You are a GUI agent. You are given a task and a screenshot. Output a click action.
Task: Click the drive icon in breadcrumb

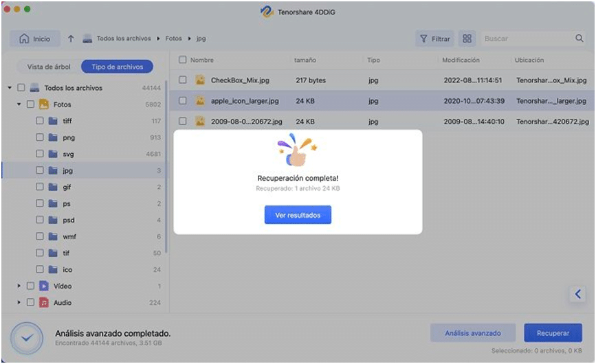pos(87,38)
